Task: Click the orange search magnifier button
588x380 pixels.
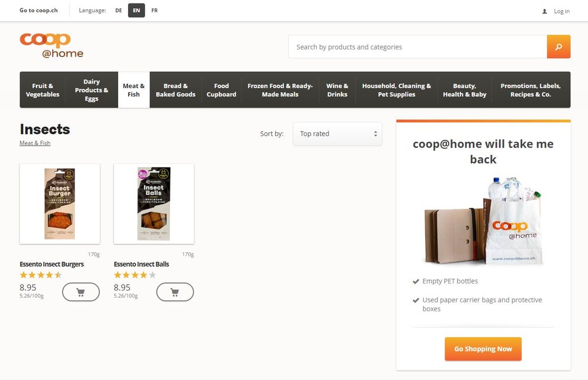Action: [x=559, y=47]
